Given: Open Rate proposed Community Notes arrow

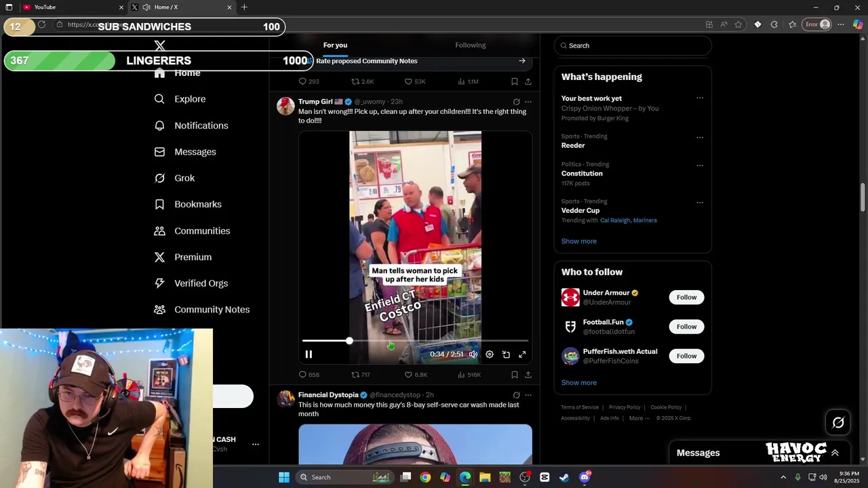Looking at the screenshot, I should coord(522,61).
